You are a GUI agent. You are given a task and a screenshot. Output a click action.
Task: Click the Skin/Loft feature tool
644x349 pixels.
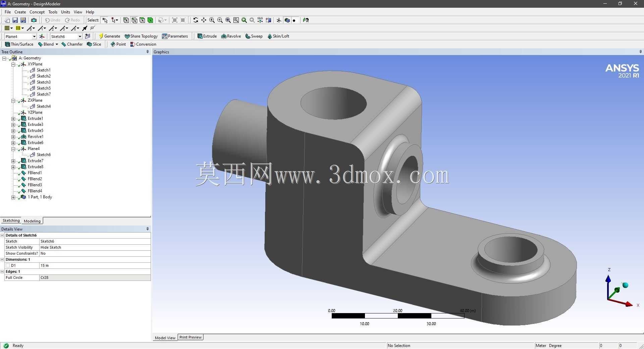click(x=278, y=36)
